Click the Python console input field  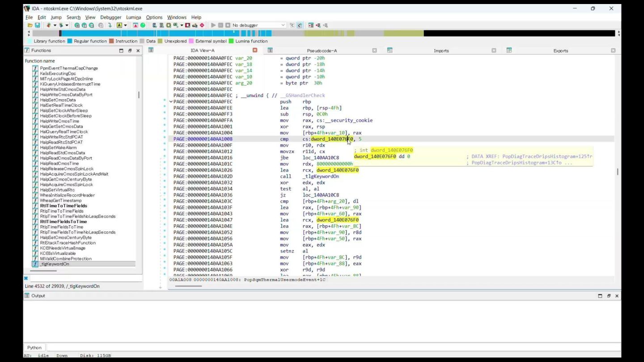pyautogui.click(x=313, y=348)
